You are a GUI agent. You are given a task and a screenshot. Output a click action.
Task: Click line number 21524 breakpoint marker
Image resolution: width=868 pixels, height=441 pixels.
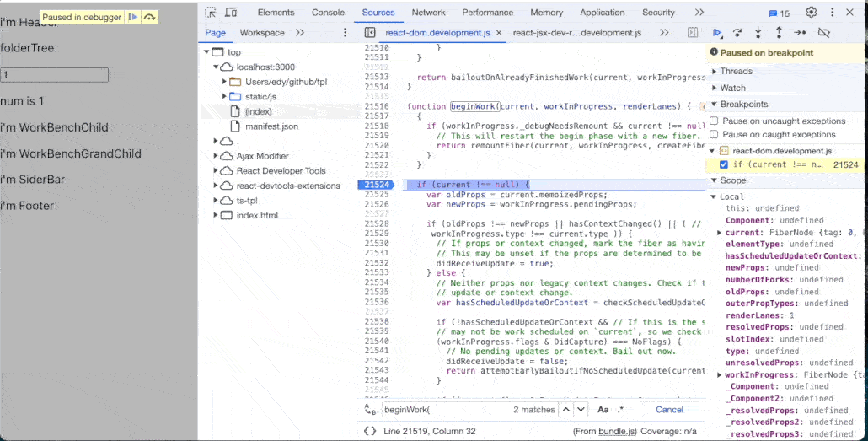pos(377,185)
